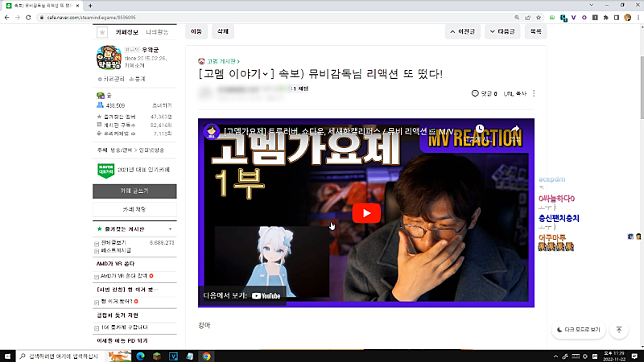Open the 고멤 게시판 breadcrumb link
The height and width of the screenshot is (362, 644).
tap(223, 62)
